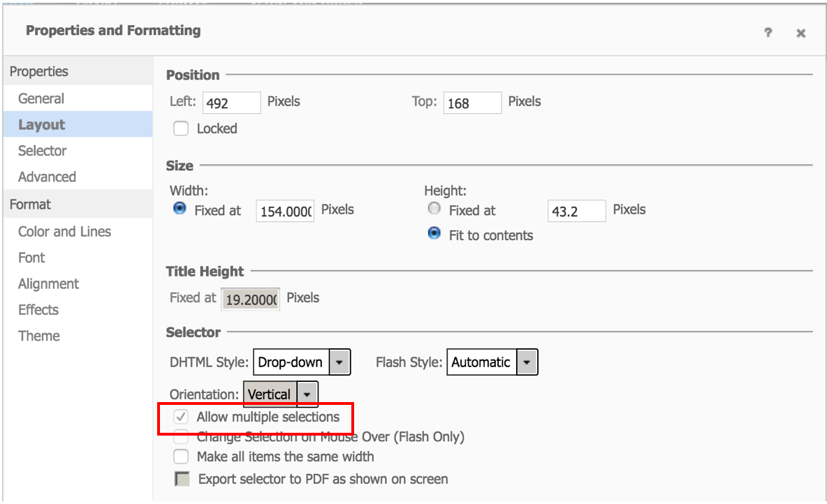The width and height of the screenshot is (827, 504).
Task: Select the Height Fixed at radio button
Action: click(x=434, y=209)
